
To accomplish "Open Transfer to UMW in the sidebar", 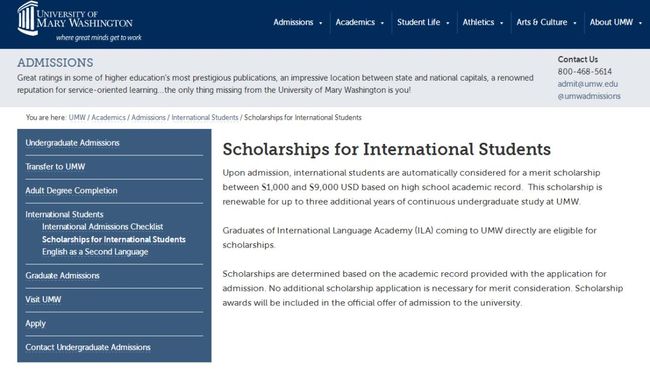I will click(55, 167).
